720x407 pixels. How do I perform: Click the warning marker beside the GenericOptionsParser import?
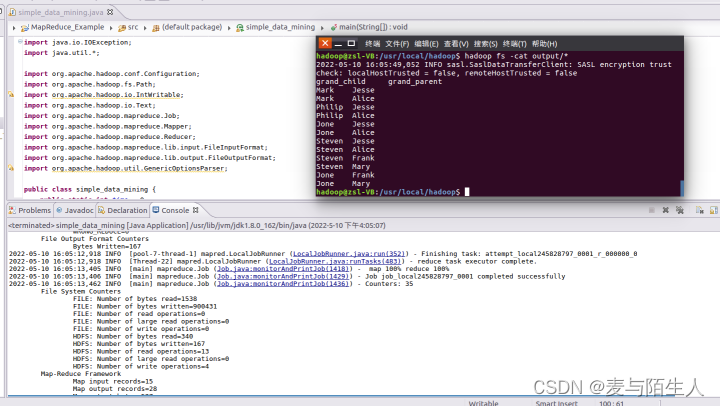click(11, 168)
